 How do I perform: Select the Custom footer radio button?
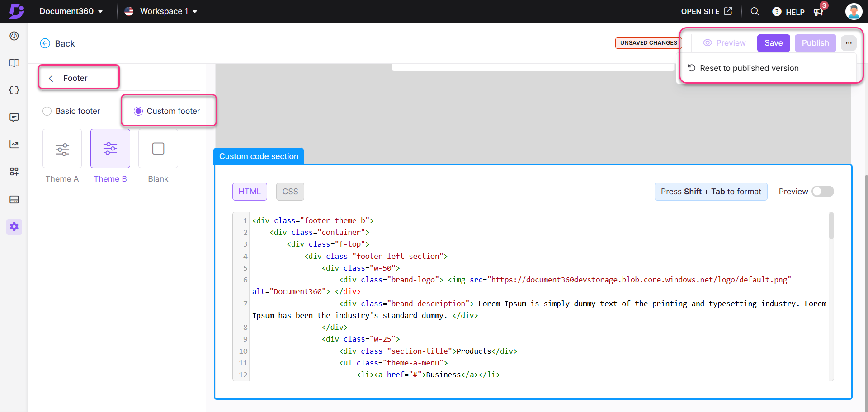[138, 111]
